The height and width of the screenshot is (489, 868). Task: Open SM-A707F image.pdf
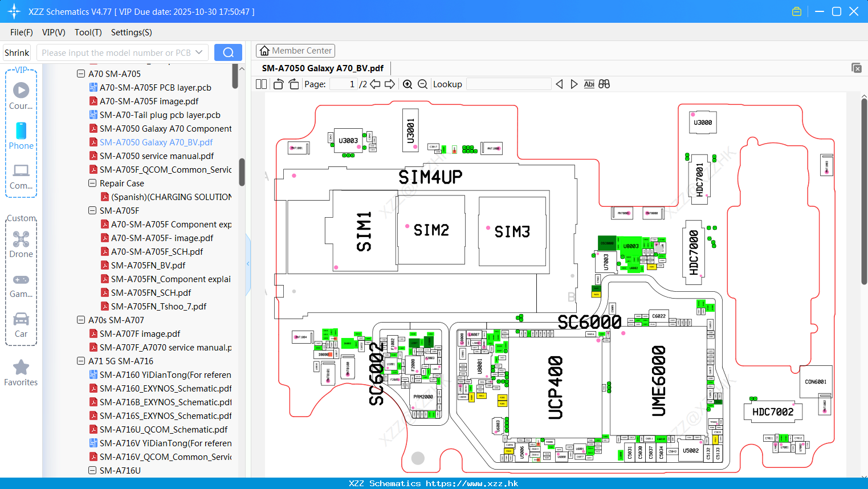[140, 334]
